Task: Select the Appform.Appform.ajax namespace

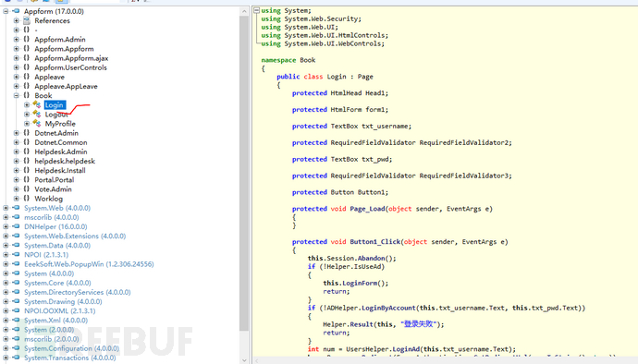Action: [x=71, y=58]
